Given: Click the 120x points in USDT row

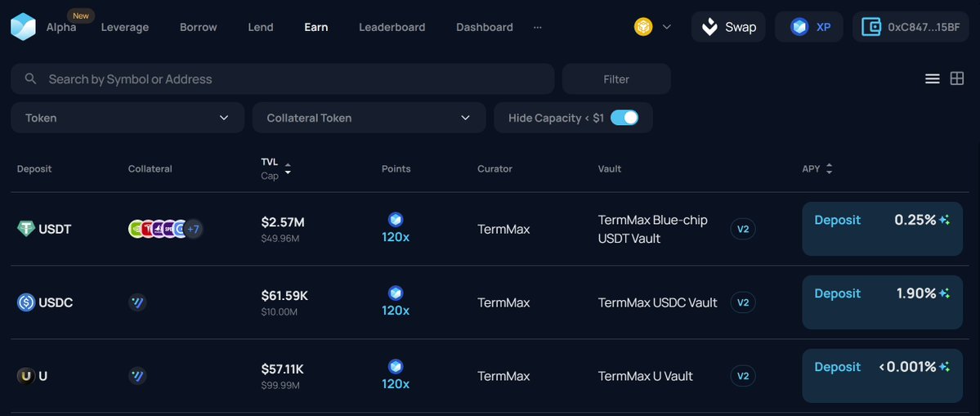Looking at the screenshot, I should (x=396, y=237).
